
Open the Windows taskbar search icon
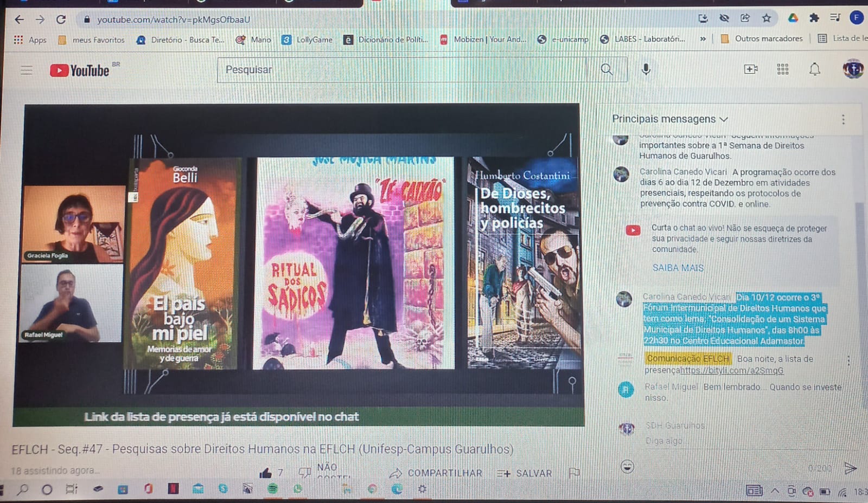tap(23, 490)
